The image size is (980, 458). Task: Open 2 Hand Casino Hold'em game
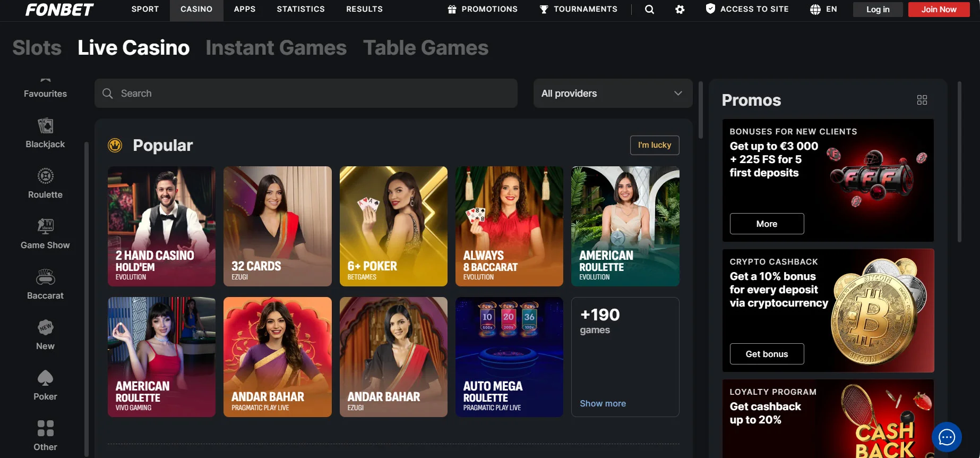[x=161, y=226]
